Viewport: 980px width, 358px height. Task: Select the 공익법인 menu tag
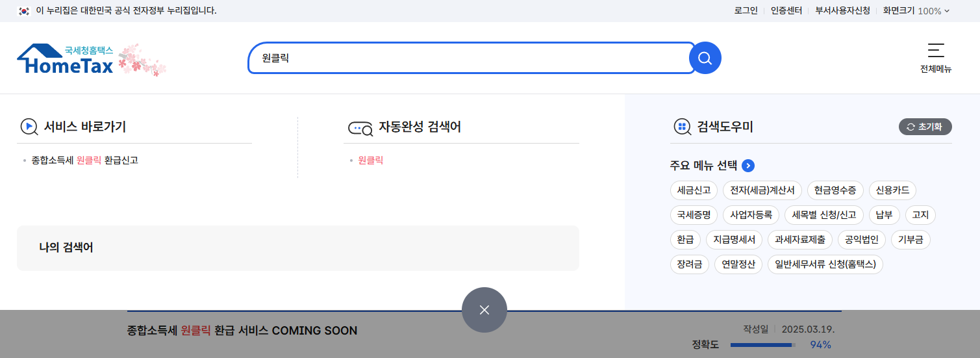[861, 240]
